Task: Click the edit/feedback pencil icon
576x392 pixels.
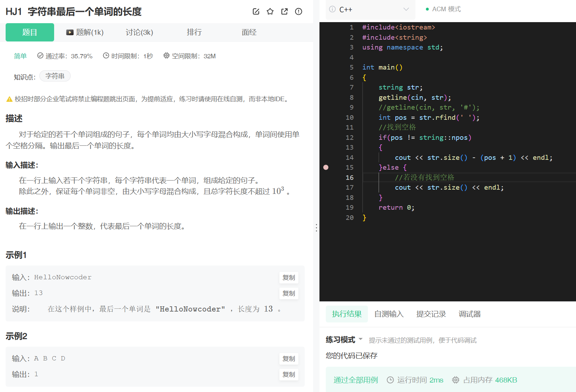Action: click(x=255, y=11)
